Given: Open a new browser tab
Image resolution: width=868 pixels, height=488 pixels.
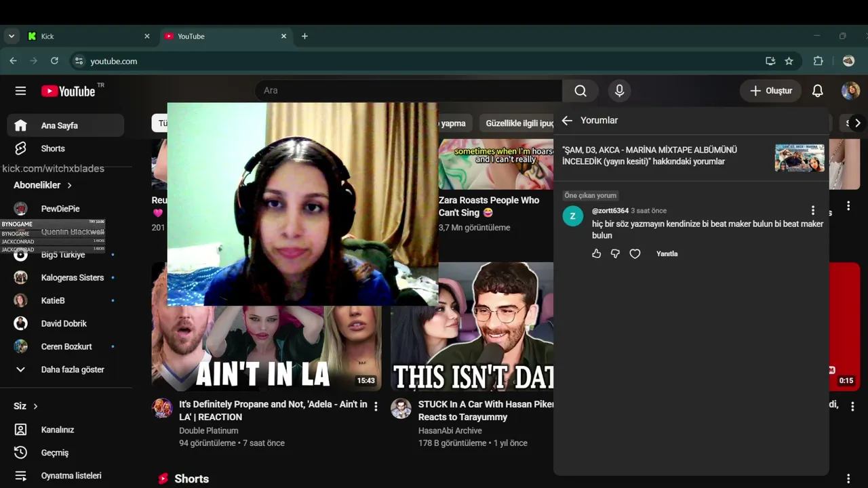Looking at the screenshot, I should click(x=304, y=36).
